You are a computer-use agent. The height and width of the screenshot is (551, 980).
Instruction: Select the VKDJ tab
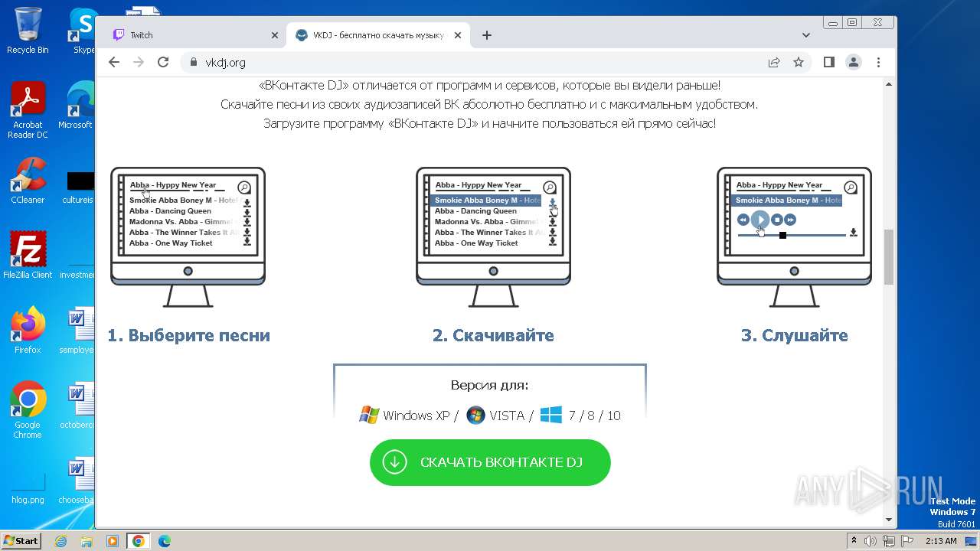378,35
